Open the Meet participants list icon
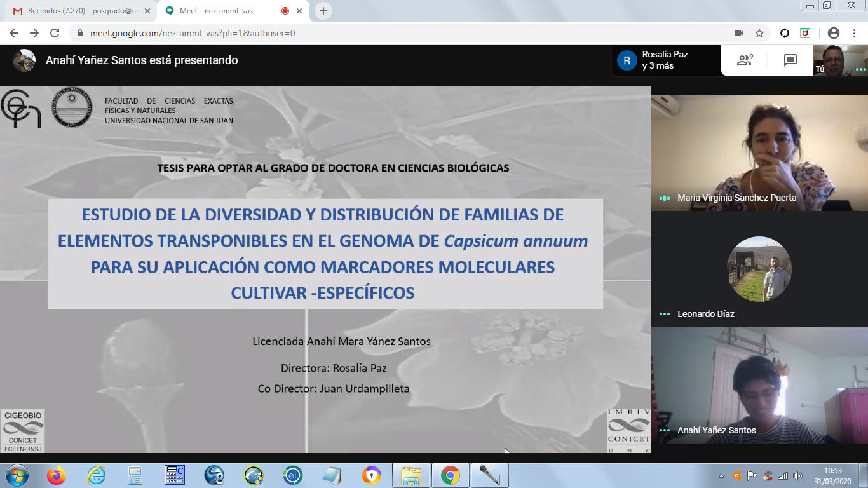The width and height of the screenshot is (868, 488). [x=744, y=60]
